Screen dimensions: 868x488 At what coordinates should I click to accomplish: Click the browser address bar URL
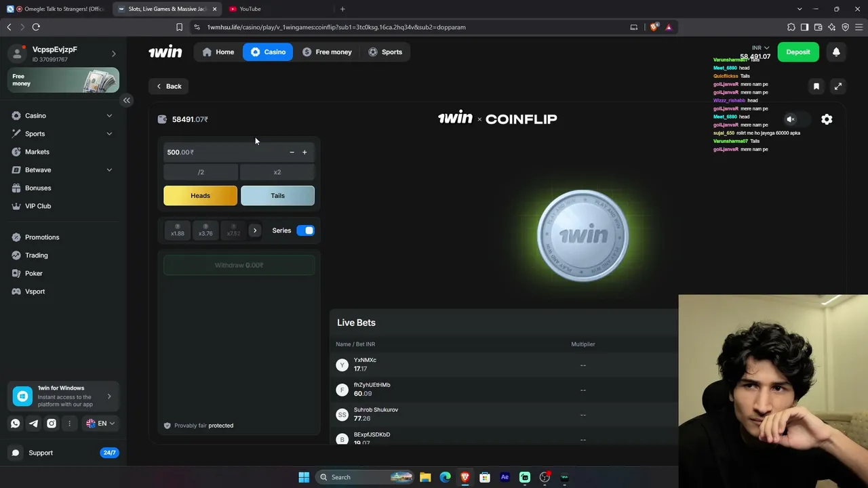click(336, 27)
